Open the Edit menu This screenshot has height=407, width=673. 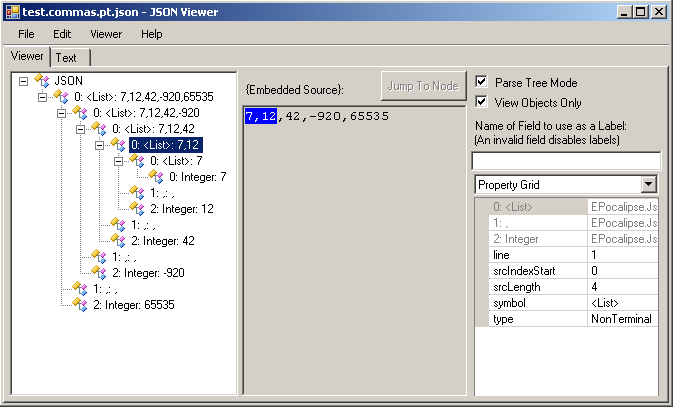(x=62, y=34)
